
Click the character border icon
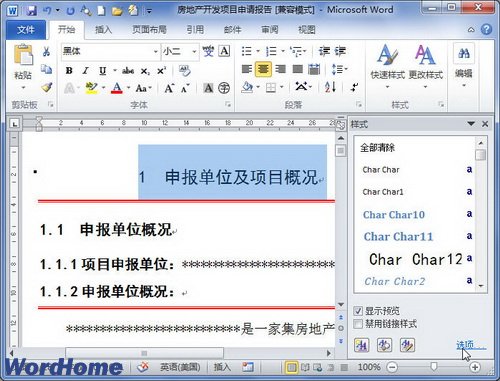coord(224,51)
